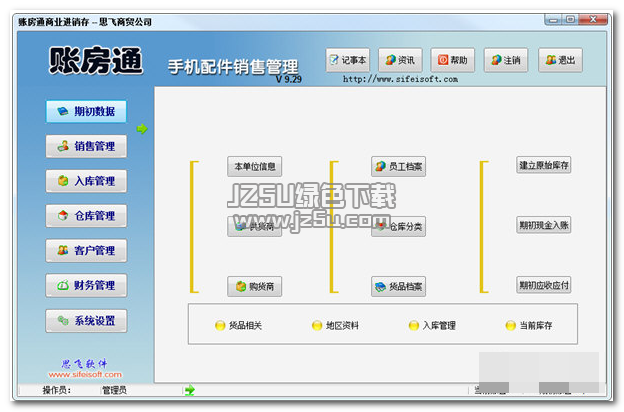Open 员工档案 employee records
This screenshot has height=412, width=624.
click(x=398, y=166)
